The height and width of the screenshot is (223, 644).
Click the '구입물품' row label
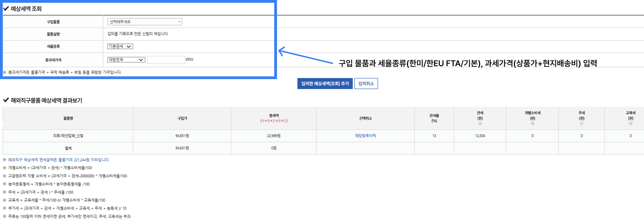pyautogui.click(x=53, y=22)
